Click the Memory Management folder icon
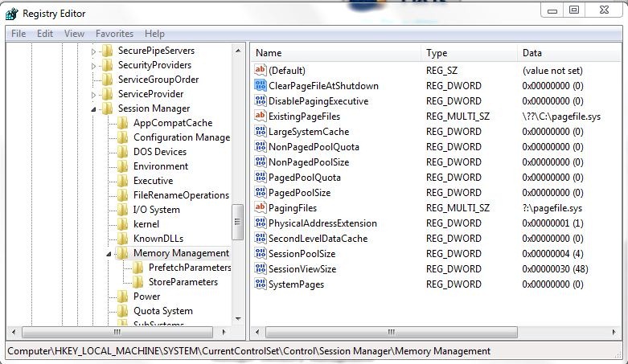 122,253
